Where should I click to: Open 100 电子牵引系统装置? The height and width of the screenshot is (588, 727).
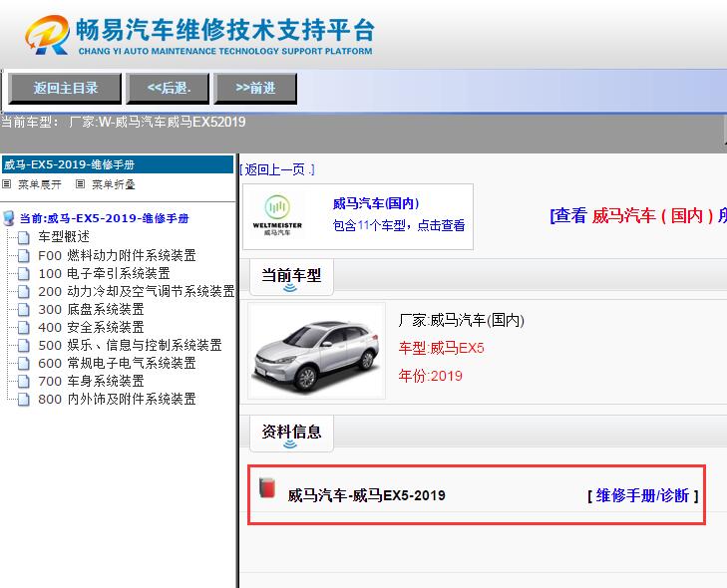pos(104,273)
